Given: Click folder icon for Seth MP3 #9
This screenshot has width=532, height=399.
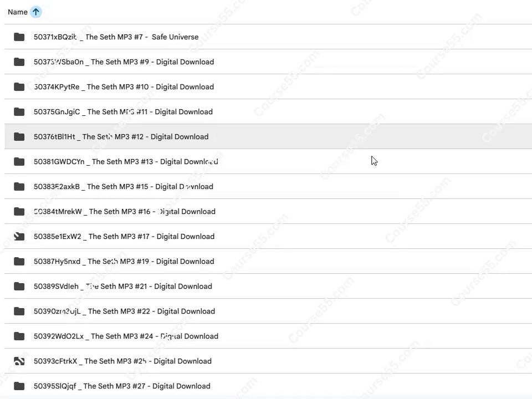Looking at the screenshot, I should 19,62.
